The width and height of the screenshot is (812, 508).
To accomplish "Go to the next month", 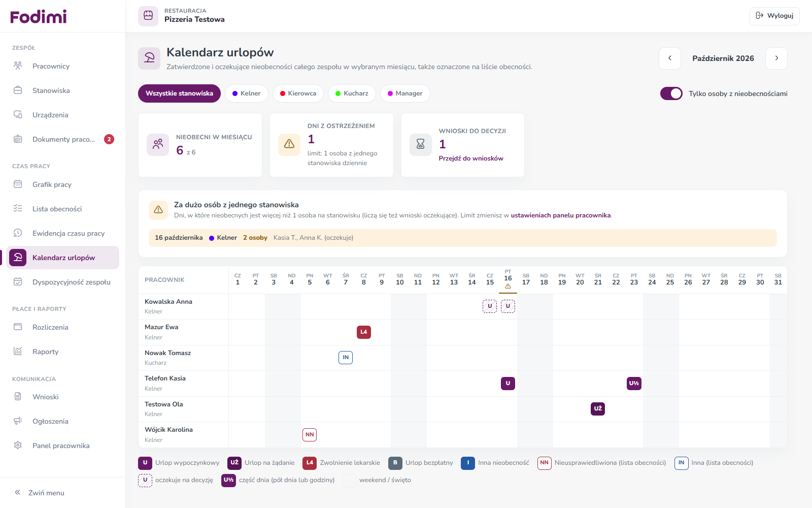I will coord(776,58).
